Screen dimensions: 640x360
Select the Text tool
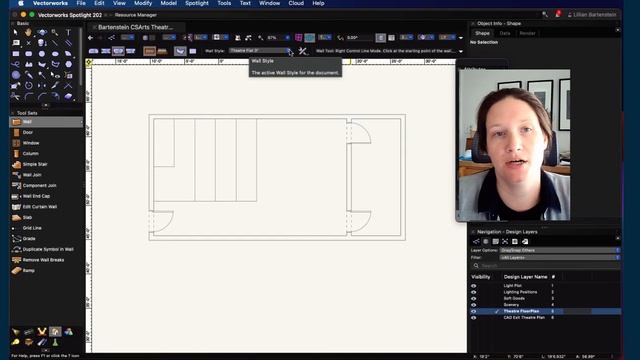tap(68, 32)
